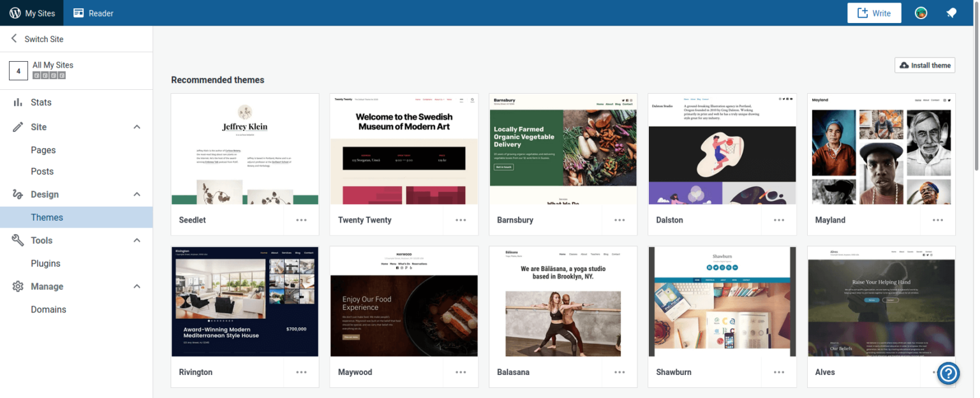The width and height of the screenshot is (980, 398).
Task: Click the Install theme button
Action: (924, 65)
